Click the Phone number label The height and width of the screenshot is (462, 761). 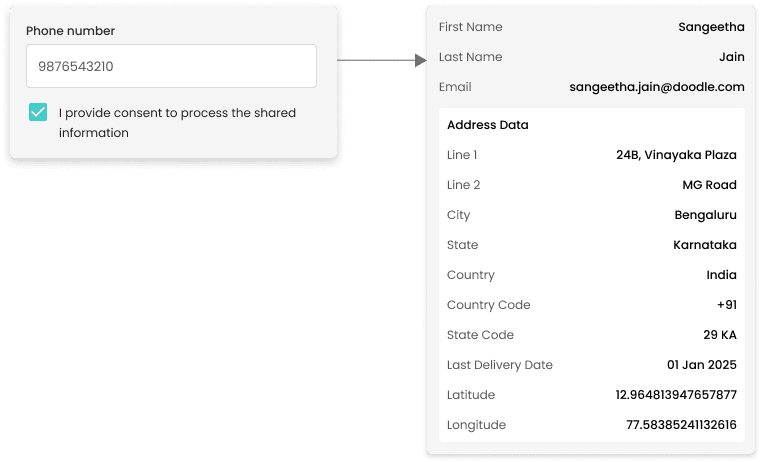(x=70, y=31)
